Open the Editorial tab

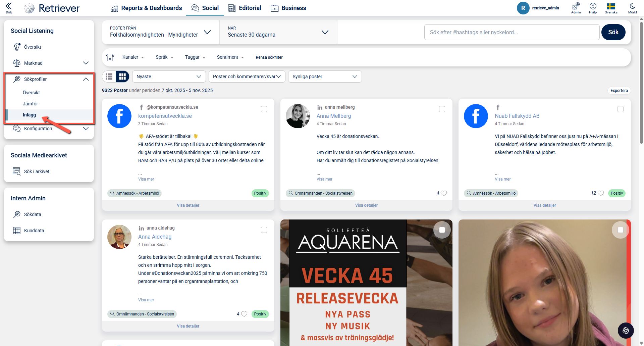(245, 8)
